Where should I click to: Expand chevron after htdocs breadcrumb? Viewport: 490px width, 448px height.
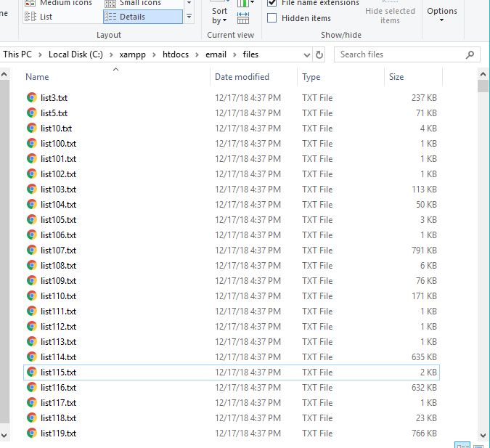(x=197, y=54)
